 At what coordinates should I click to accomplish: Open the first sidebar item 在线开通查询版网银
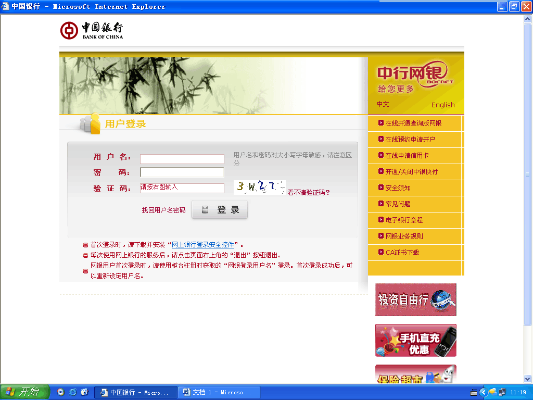414,123
